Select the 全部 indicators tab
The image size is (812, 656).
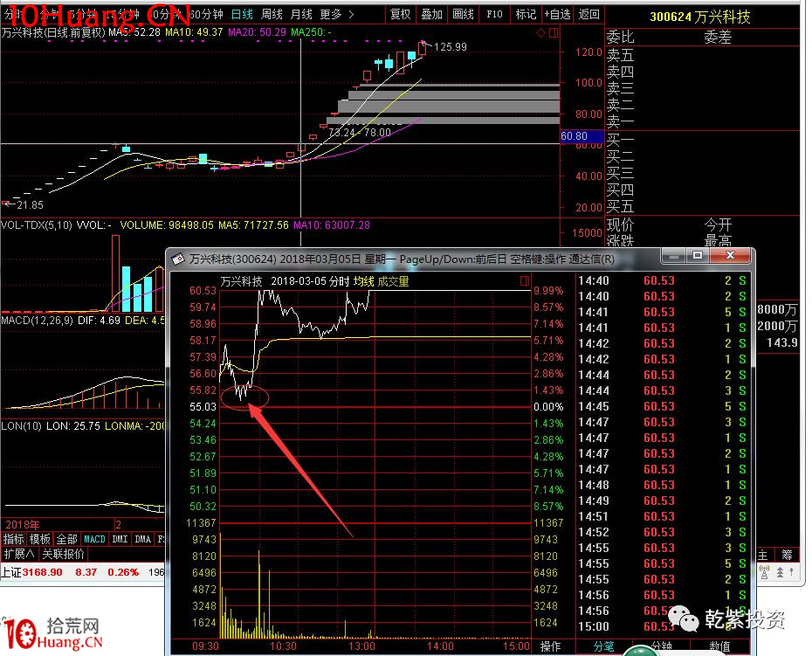[66, 539]
